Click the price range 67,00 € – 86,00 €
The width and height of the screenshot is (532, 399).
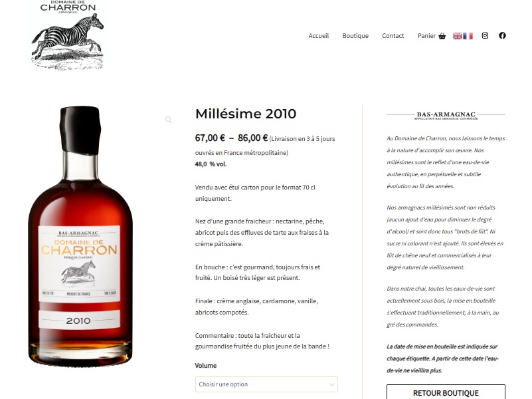pyautogui.click(x=231, y=138)
